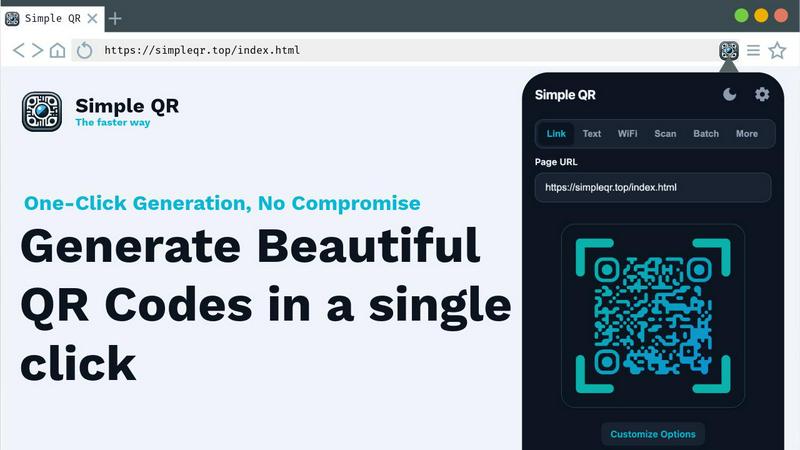The image size is (800, 450).
Task: Toggle dark mode moon icon in popup
Action: pos(730,94)
